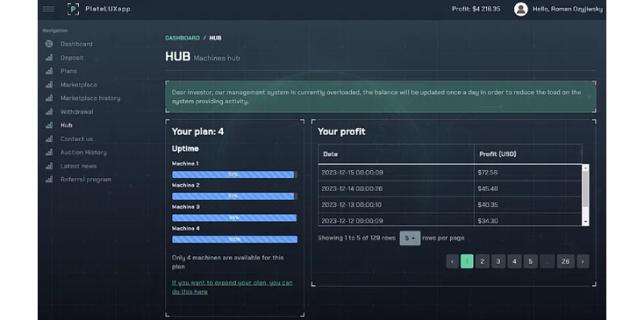Click the 2023-12-14 00:00:26 date cell

[396, 189]
